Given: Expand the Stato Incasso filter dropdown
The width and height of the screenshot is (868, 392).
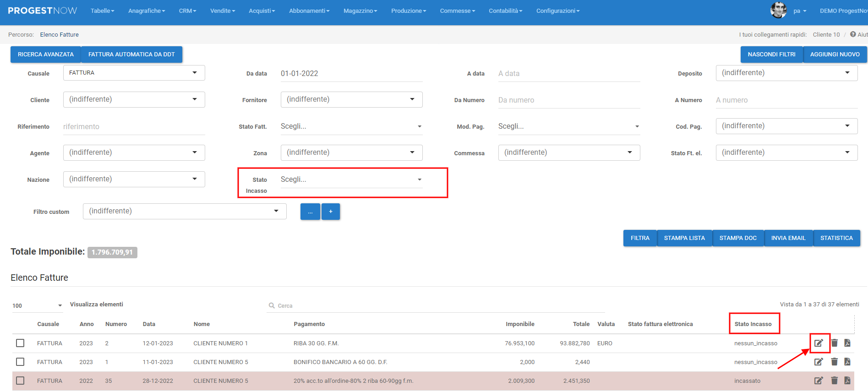Looking at the screenshot, I should [351, 180].
